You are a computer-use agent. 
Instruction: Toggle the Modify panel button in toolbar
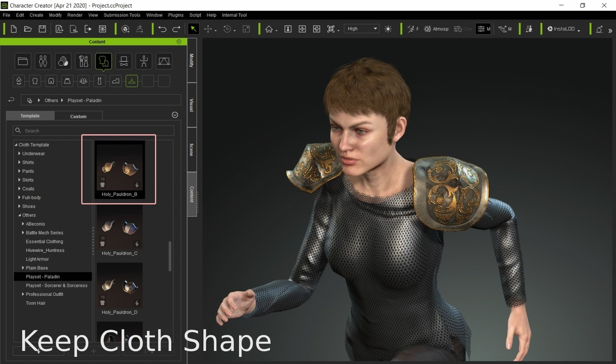click(x=483, y=29)
